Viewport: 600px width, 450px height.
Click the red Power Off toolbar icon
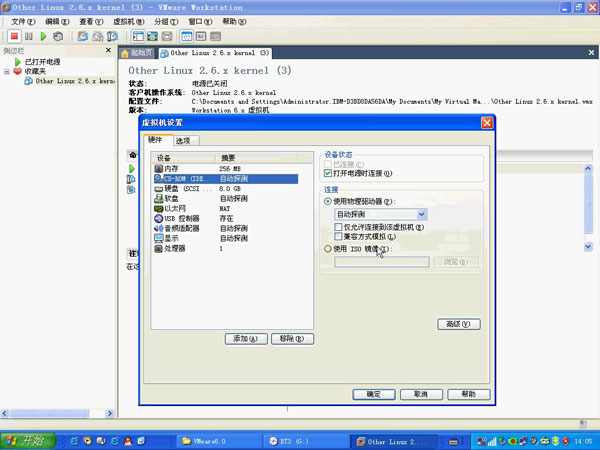(x=15, y=36)
